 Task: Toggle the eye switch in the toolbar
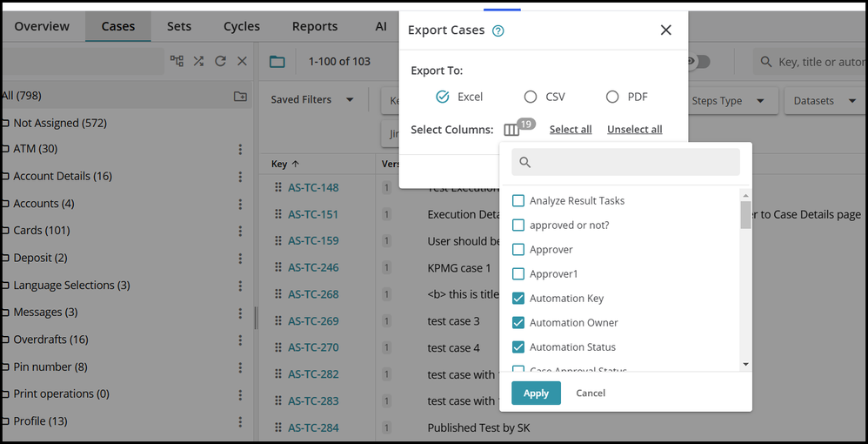(698, 62)
